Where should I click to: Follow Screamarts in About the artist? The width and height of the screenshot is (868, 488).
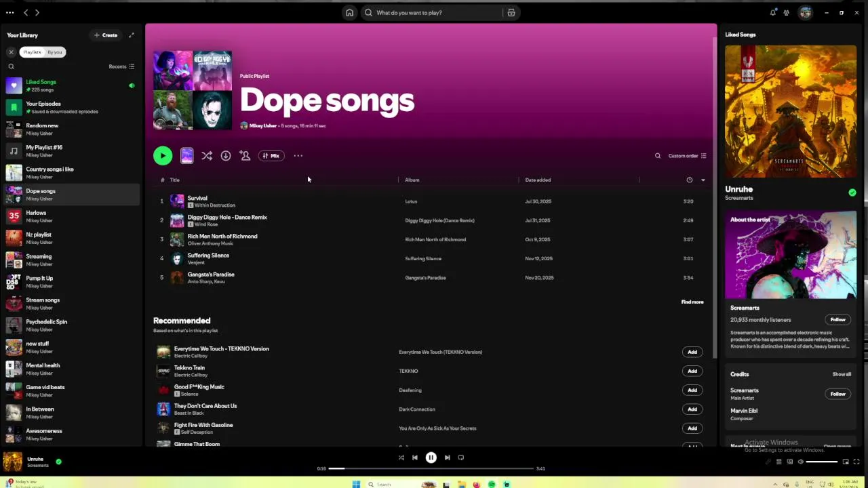837,319
